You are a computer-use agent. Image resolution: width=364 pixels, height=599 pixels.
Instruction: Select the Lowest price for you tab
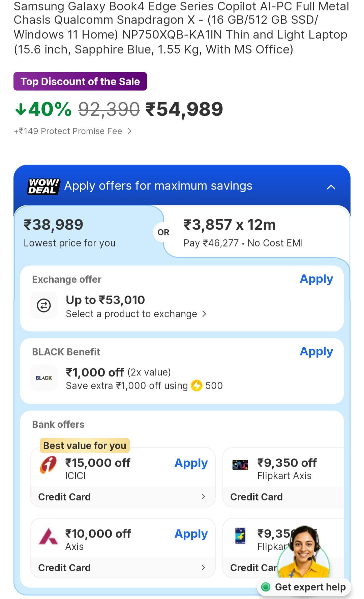click(x=84, y=233)
